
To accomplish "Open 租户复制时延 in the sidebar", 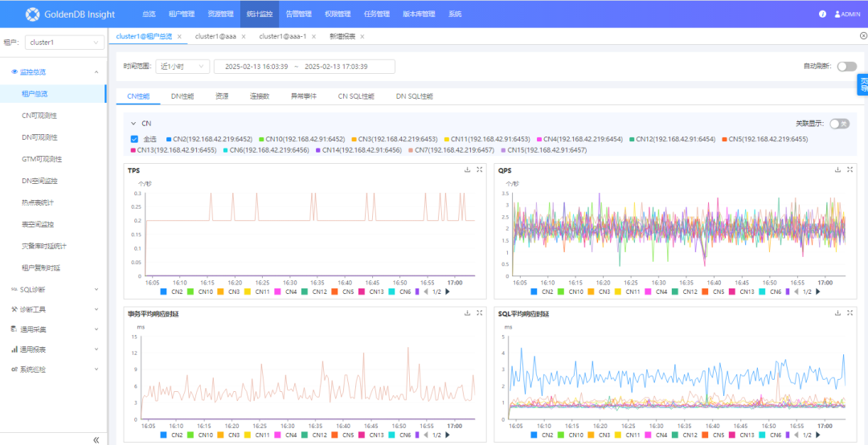I will pyautogui.click(x=41, y=268).
